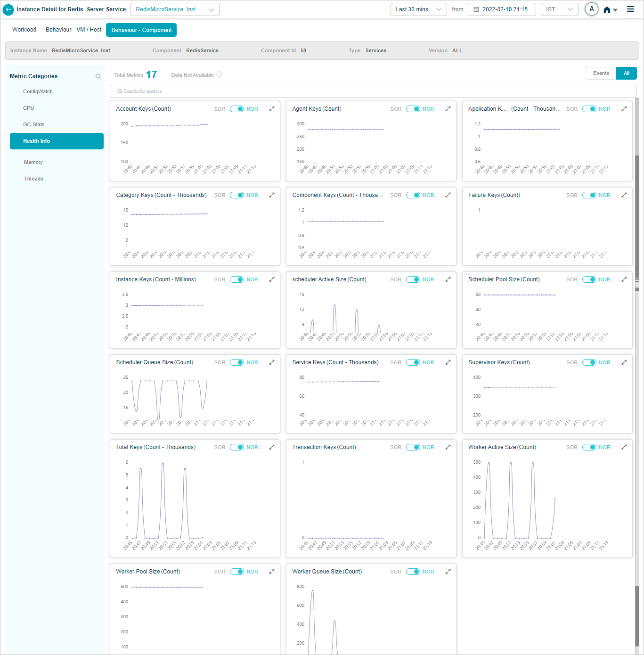Click the Events filter button
644x655 pixels.
pyautogui.click(x=601, y=74)
